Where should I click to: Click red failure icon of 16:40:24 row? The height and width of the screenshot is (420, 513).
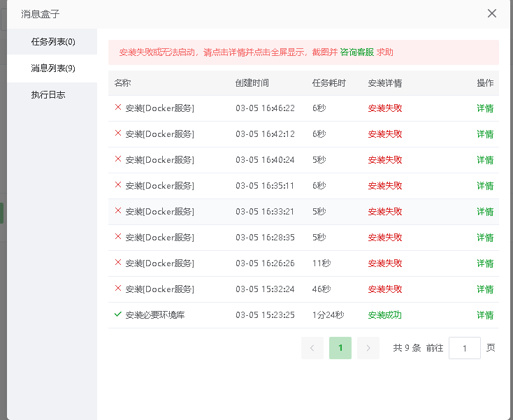click(x=118, y=159)
